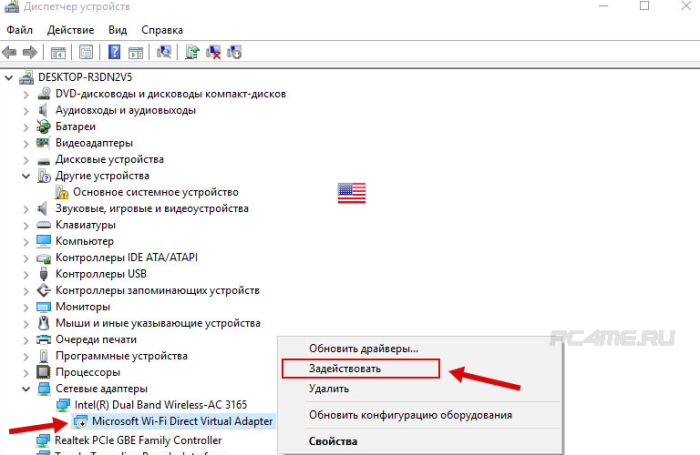Choose Задействовать in the context menu

(345, 369)
